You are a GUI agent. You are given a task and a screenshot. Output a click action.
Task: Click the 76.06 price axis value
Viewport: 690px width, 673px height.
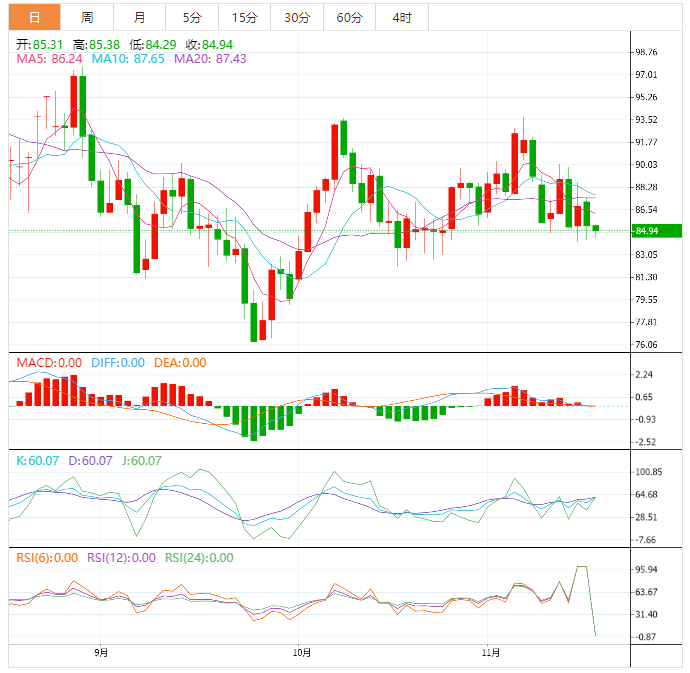[x=646, y=345]
